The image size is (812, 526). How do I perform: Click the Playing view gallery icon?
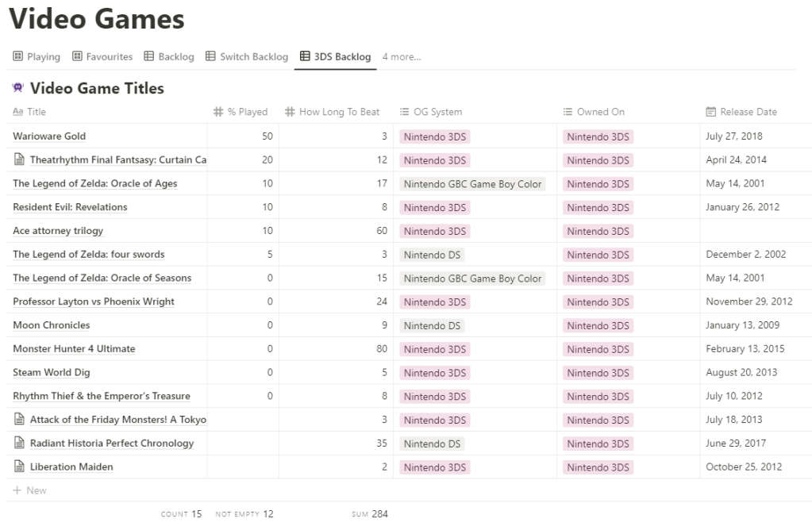tap(18, 56)
